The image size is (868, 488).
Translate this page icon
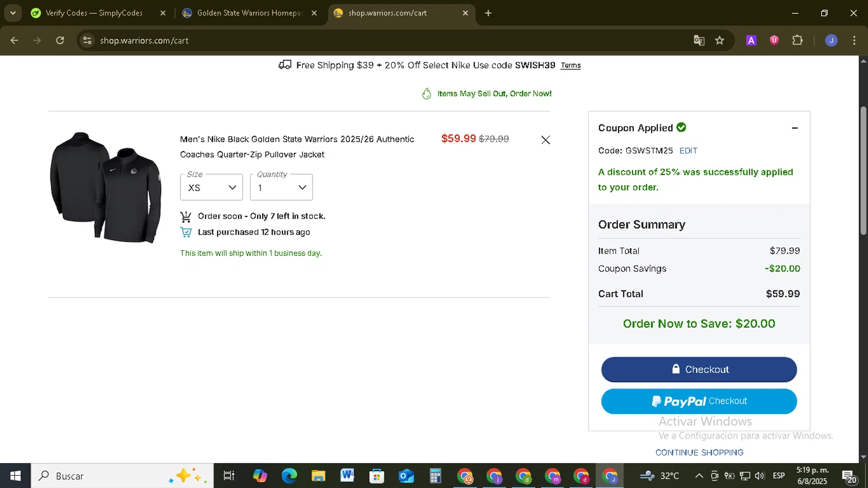699,41
